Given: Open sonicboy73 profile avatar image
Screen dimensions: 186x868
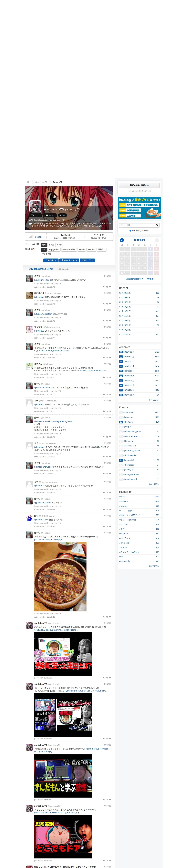Looking at the screenshot, I should 35,206.
